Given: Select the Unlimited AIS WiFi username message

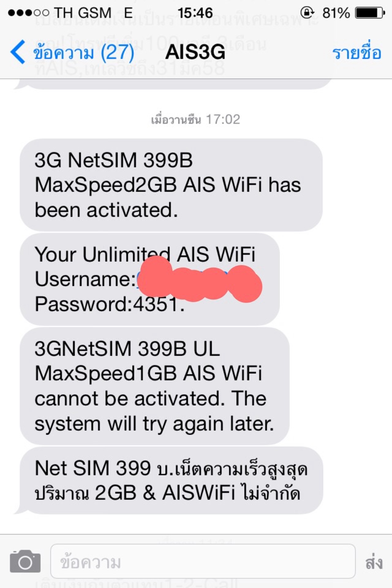Looking at the screenshot, I should (x=149, y=279).
